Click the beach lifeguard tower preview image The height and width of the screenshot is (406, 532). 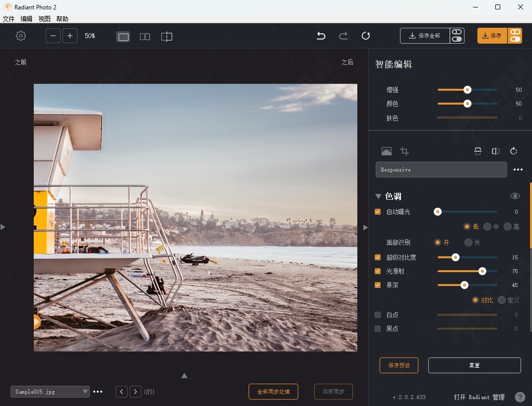coord(196,218)
